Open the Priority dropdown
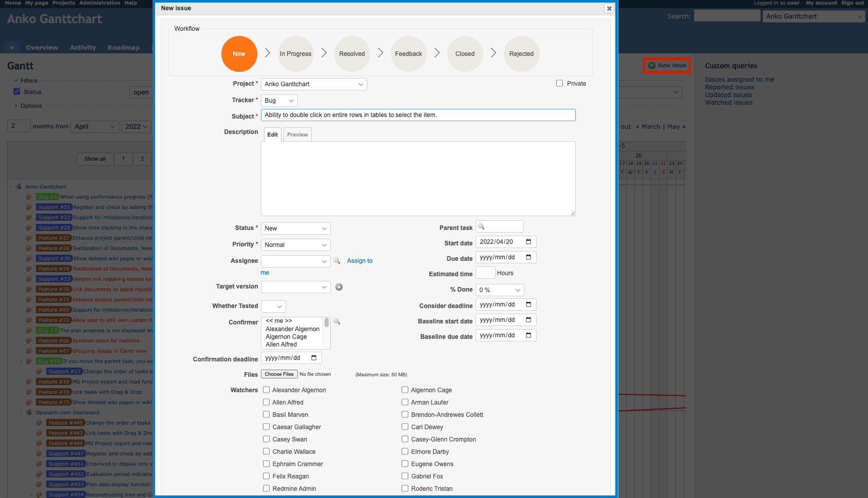This screenshot has width=868, height=498. pos(295,244)
